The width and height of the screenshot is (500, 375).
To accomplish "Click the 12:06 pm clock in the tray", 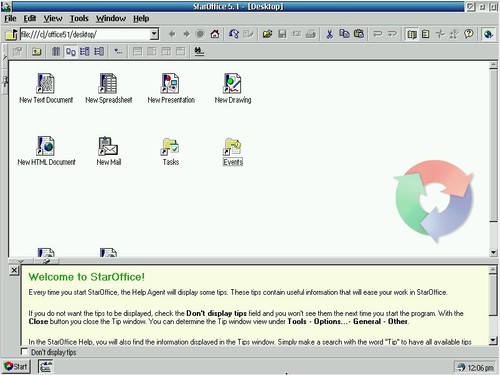I will click(480, 368).
